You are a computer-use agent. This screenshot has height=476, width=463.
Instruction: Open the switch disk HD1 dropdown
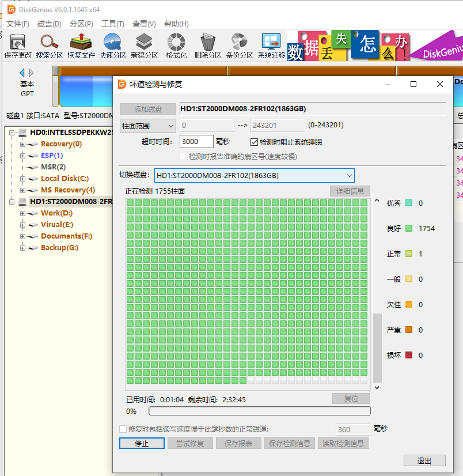click(255, 175)
